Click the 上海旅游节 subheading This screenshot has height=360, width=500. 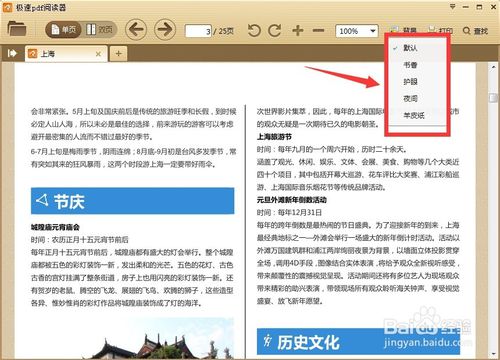point(274,137)
